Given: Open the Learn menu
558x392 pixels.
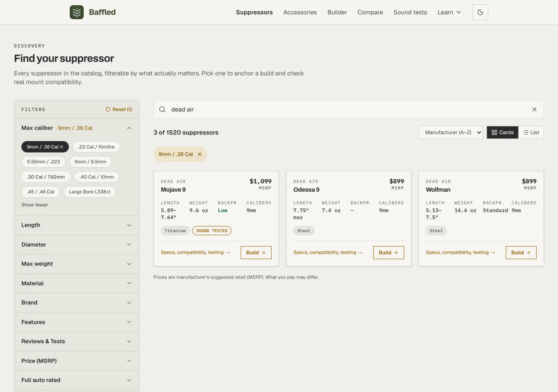Looking at the screenshot, I should pos(449,12).
